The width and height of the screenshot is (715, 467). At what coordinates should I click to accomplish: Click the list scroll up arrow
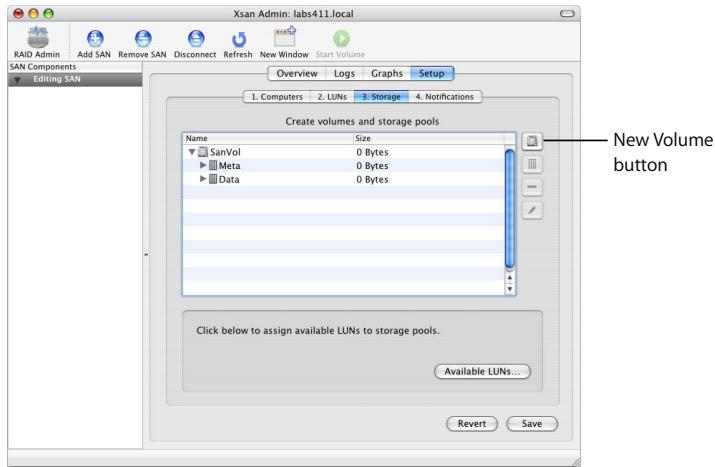(x=510, y=277)
